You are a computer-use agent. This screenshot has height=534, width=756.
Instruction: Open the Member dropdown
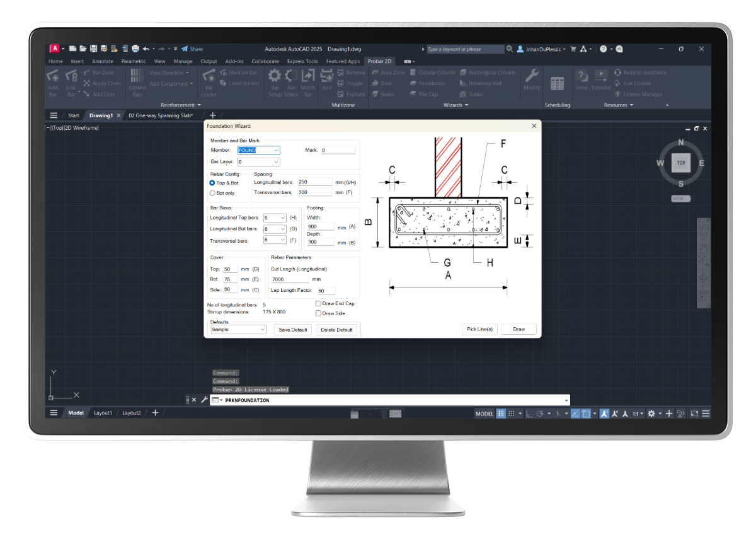(x=276, y=150)
